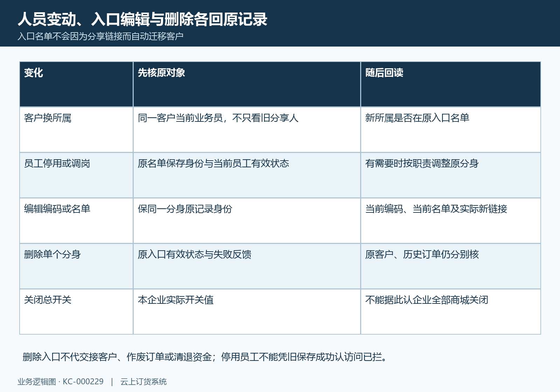Click the 先核原对象 column header
The height and width of the screenshot is (392, 560).
(247, 84)
